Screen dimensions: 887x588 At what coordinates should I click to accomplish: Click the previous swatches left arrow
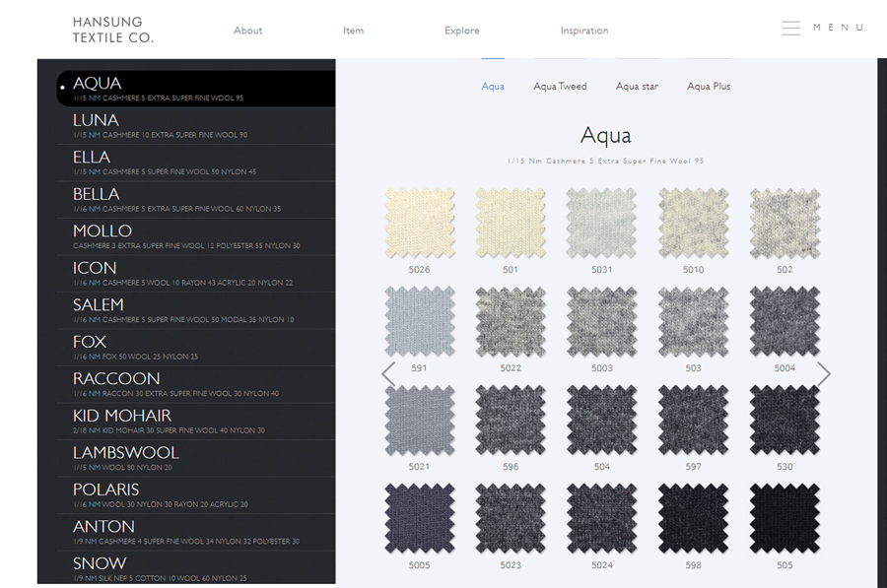point(388,374)
